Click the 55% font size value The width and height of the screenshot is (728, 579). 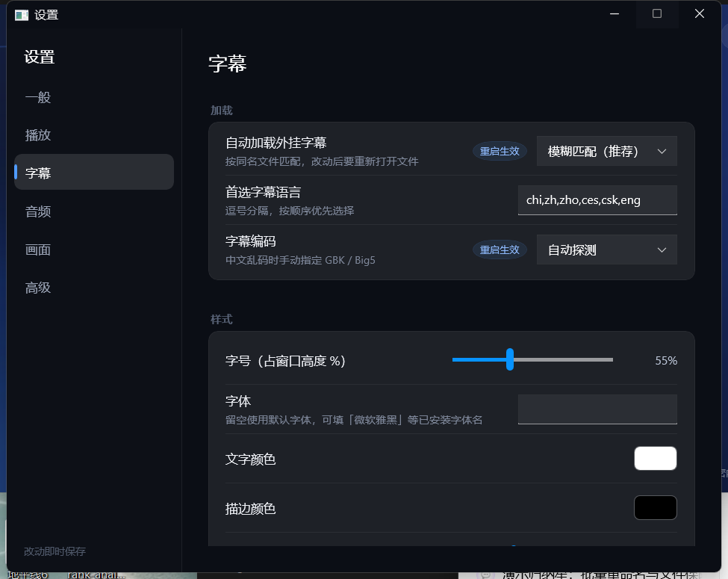666,361
